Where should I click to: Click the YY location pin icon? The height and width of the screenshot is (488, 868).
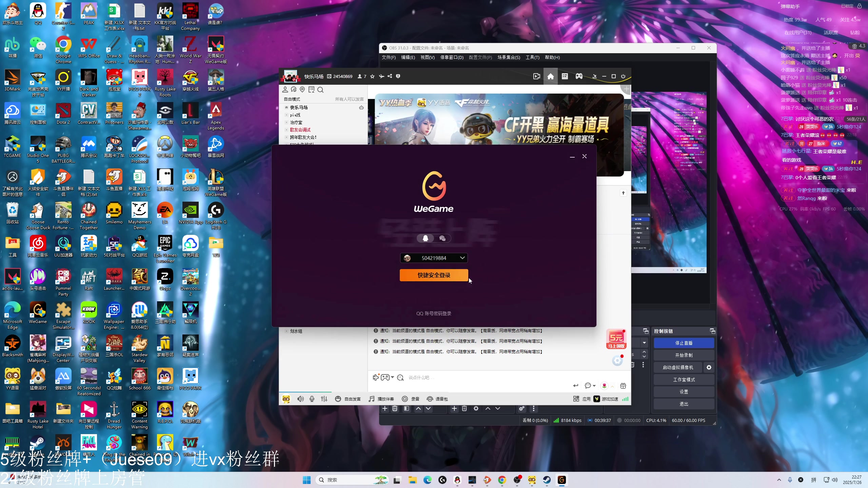tap(302, 89)
